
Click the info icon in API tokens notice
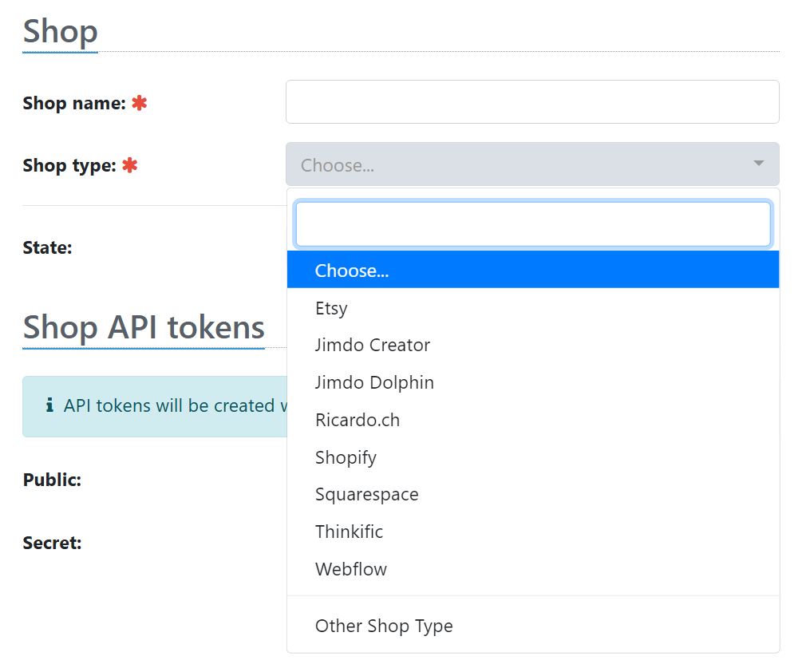(49, 405)
